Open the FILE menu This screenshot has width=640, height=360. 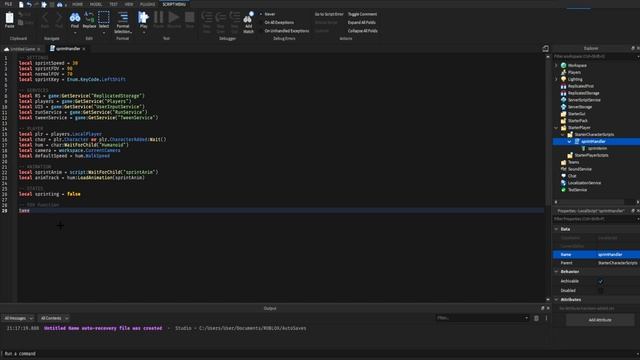8,4
